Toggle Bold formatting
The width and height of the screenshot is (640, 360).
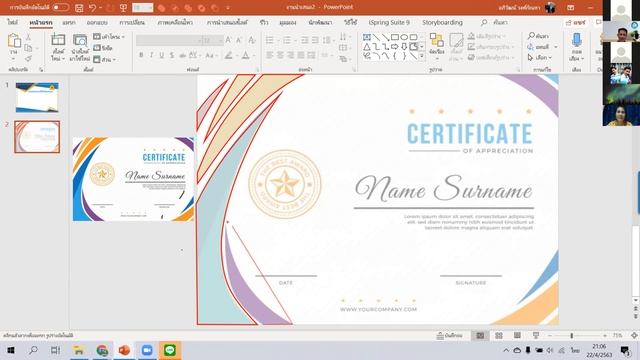[141, 55]
